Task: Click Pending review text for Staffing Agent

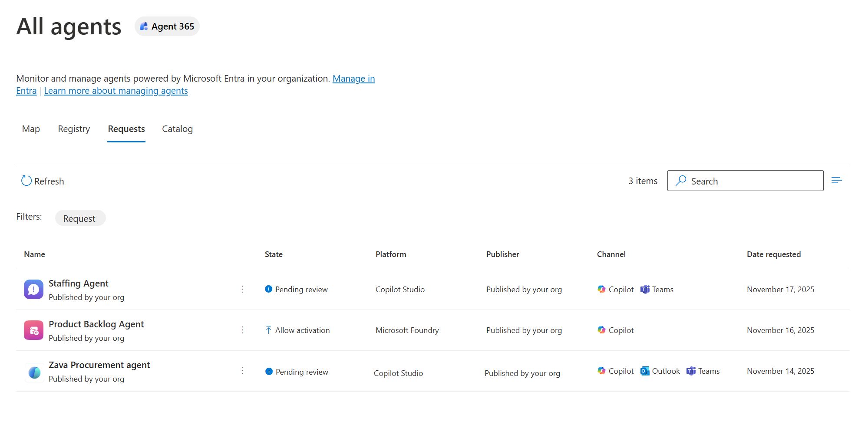Action: click(301, 290)
